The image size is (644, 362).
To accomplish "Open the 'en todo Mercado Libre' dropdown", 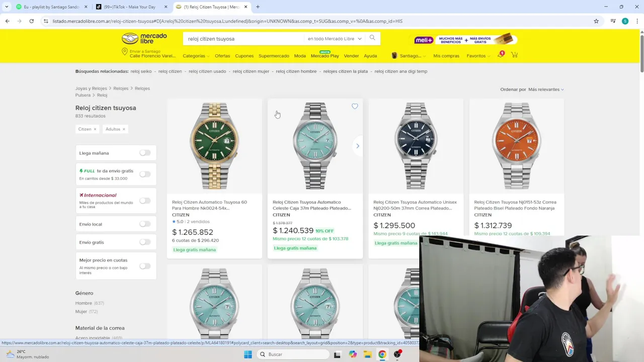I will 335,39.
